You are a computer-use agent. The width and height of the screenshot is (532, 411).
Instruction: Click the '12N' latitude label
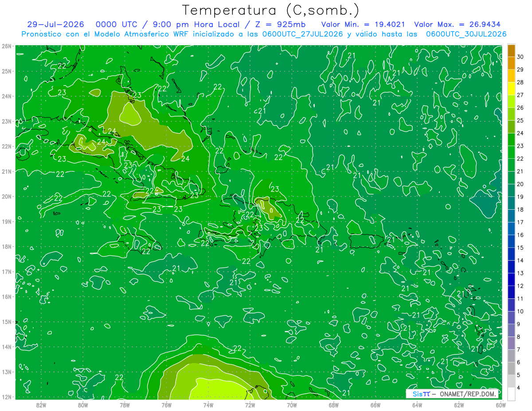coord(7,397)
